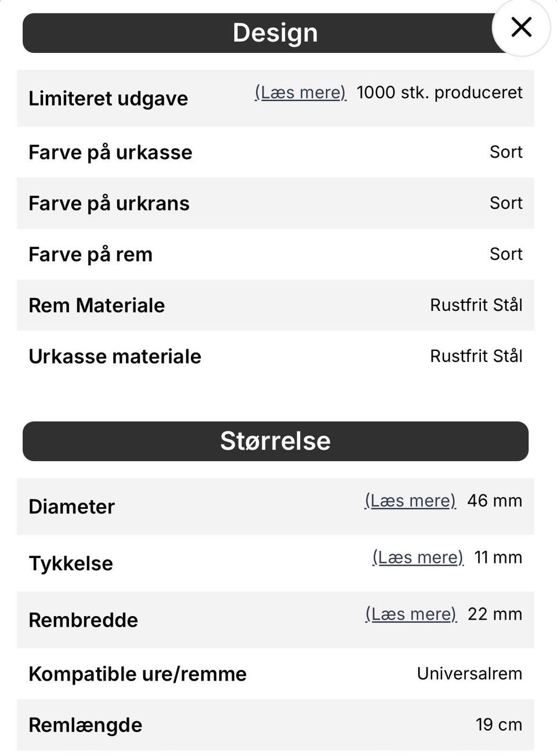The width and height of the screenshot is (557, 756).
Task: Open 'Læs mere' link for Limiteret udgave
Action: tap(301, 93)
